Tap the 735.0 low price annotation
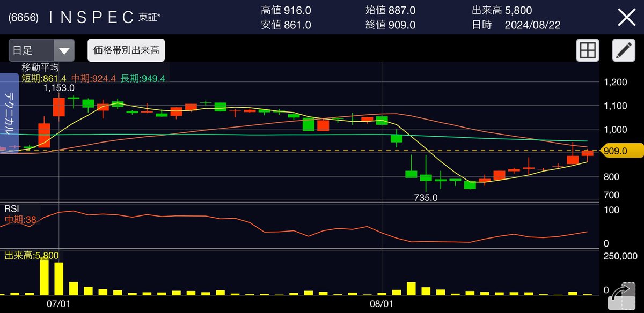 pos(426,198)
